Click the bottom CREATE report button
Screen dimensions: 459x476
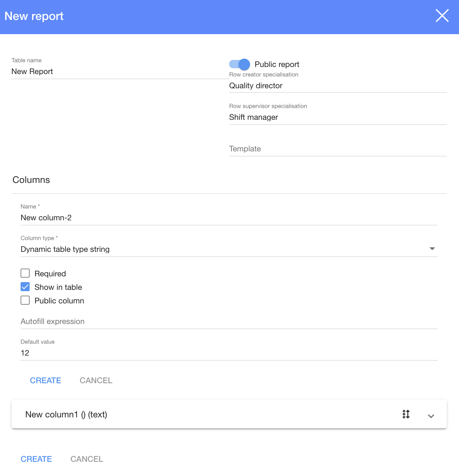click(36, 459)
